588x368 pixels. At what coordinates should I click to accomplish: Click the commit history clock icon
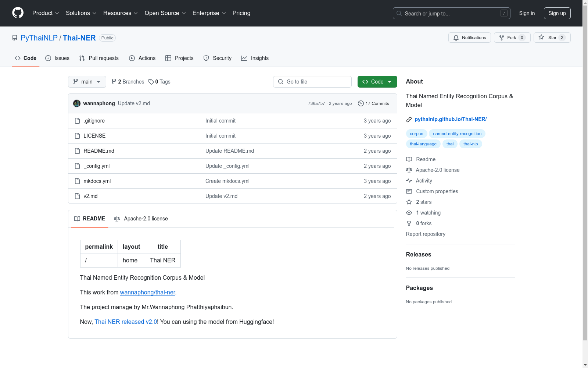pyautogui.click(x=361, y=103)
